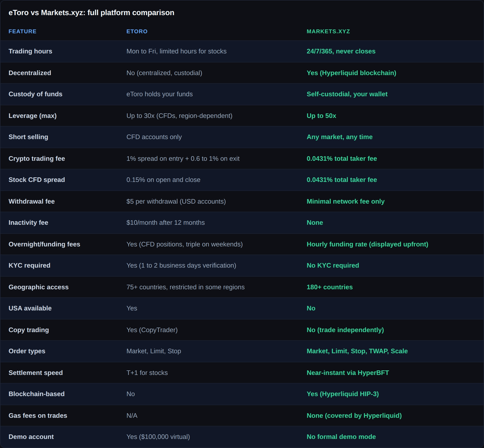
Task: Click 'Yes' in the USA available row
Action: [132, 308]
